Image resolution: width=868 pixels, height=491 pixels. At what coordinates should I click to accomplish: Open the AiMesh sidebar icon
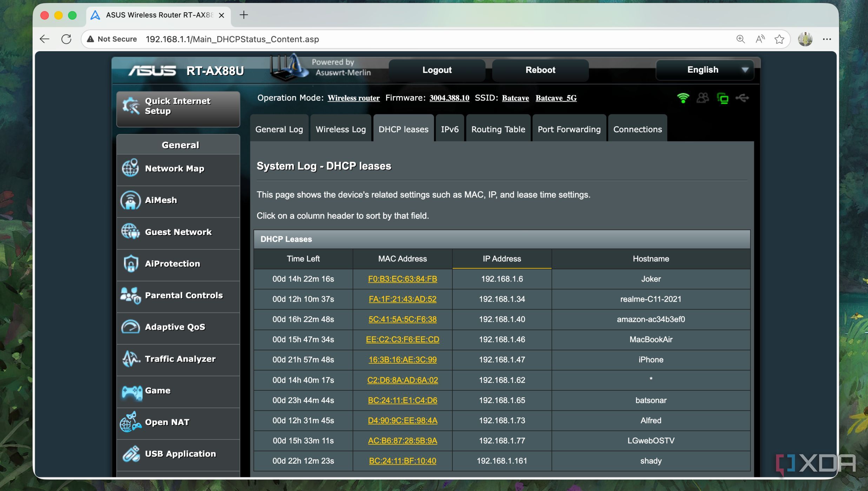(131, 200)
